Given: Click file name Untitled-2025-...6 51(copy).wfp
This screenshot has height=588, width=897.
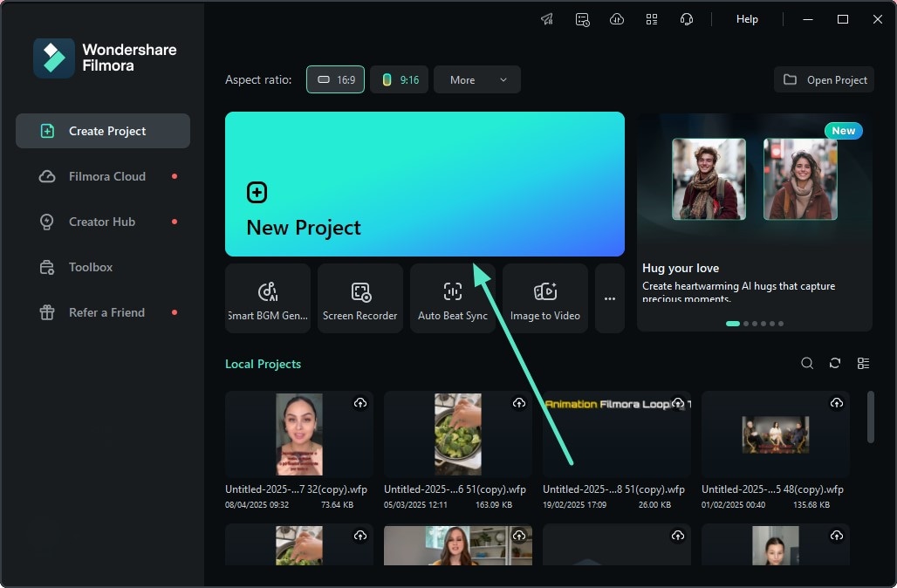Looking at the screenshot, I should [455, 489].
